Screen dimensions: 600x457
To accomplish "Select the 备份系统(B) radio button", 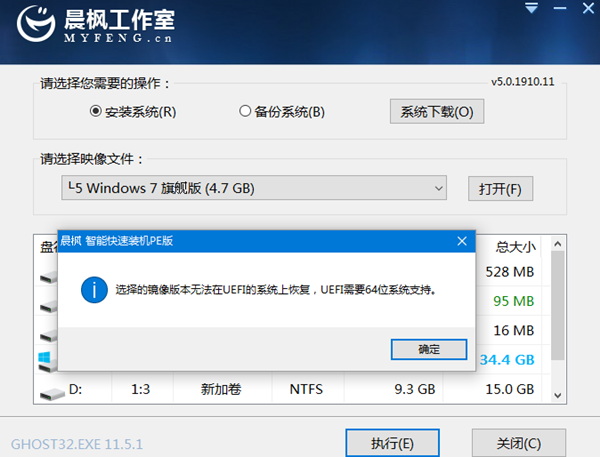I will (x=245, y=111).
